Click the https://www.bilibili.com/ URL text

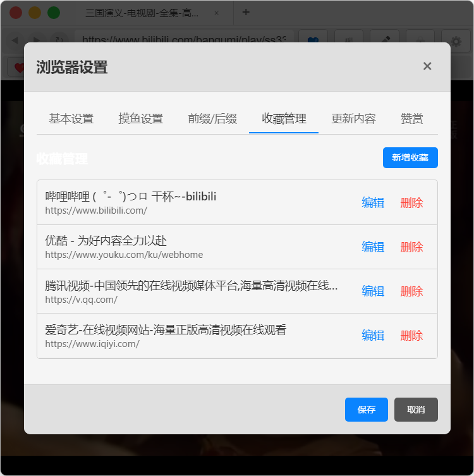pyautogui.click(x=96, y=211)
